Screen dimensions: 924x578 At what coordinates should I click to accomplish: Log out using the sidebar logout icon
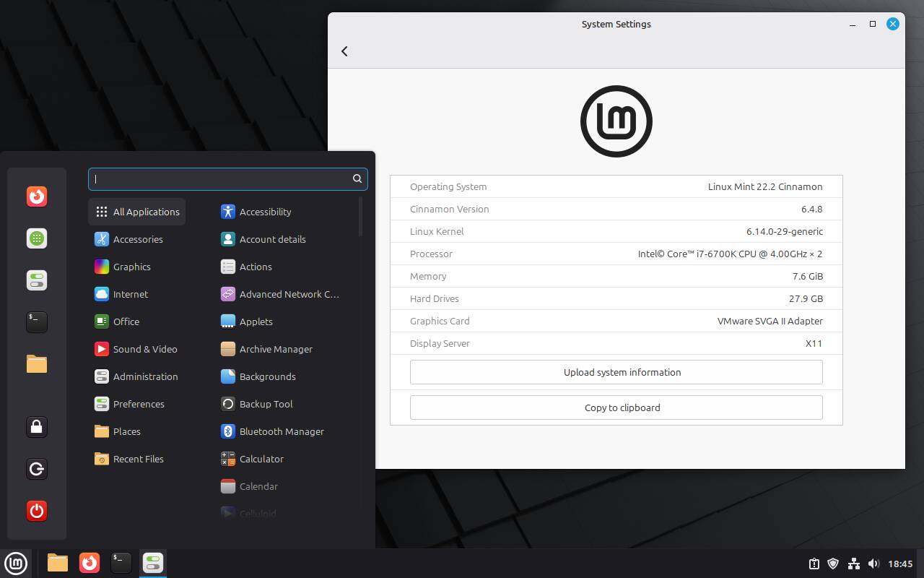pos(37,469)
